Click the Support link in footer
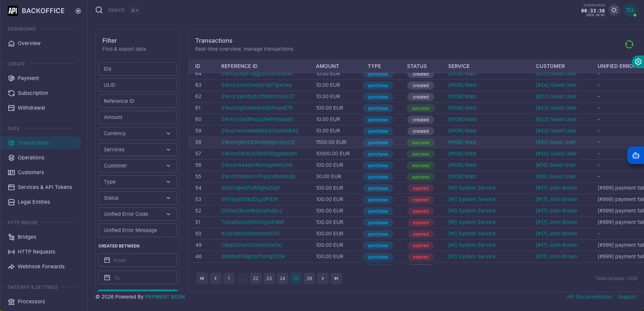 (627, 297)
